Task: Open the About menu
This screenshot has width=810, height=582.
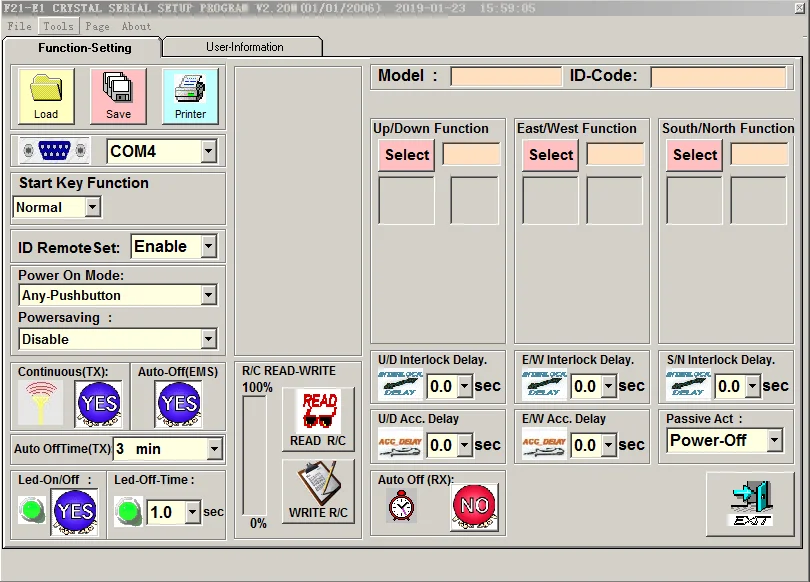Action: click(136, 26)
